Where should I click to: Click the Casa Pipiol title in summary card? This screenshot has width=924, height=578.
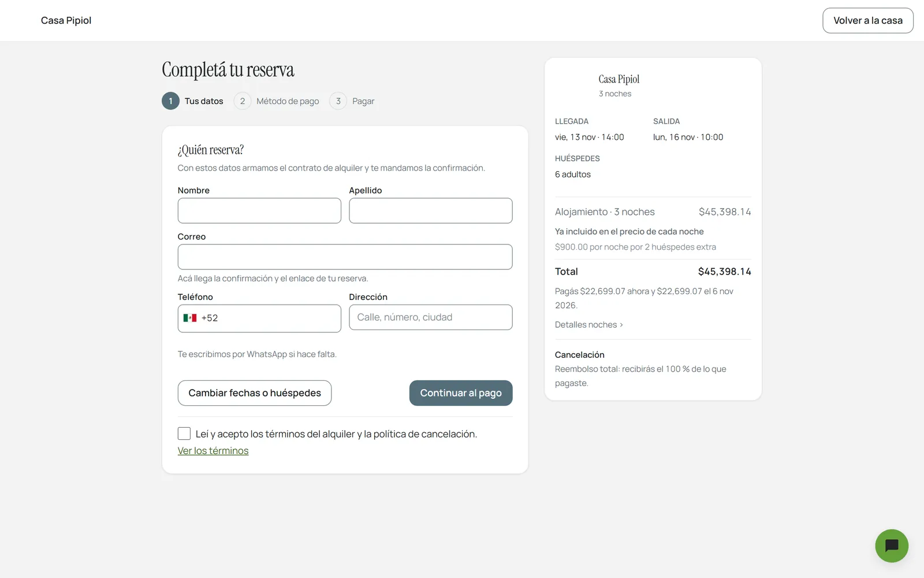[x=619, y=79]
